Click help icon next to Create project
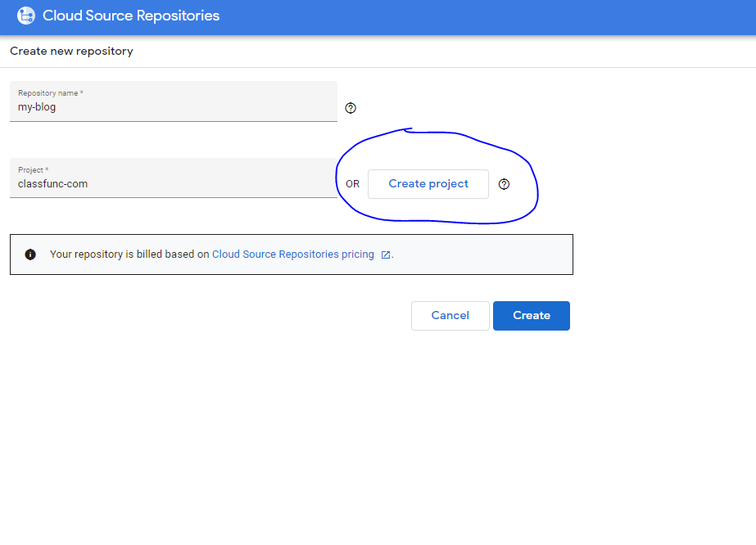 tap(504, 184)
